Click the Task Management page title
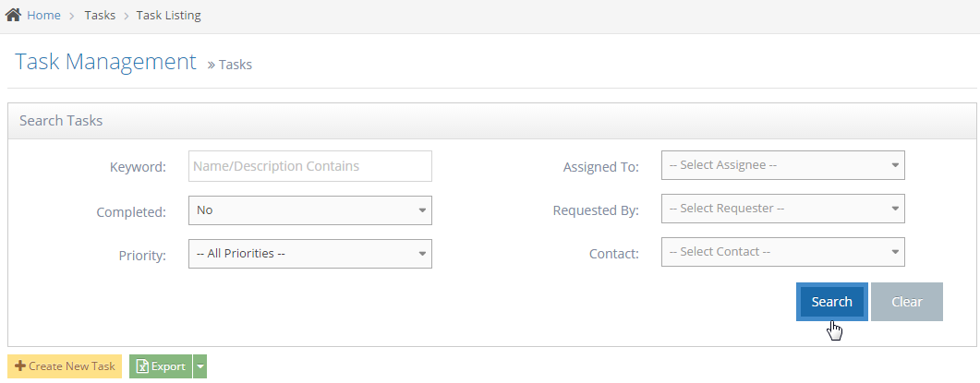The height and width of the screenshot is (383, 980). [106, 63]
